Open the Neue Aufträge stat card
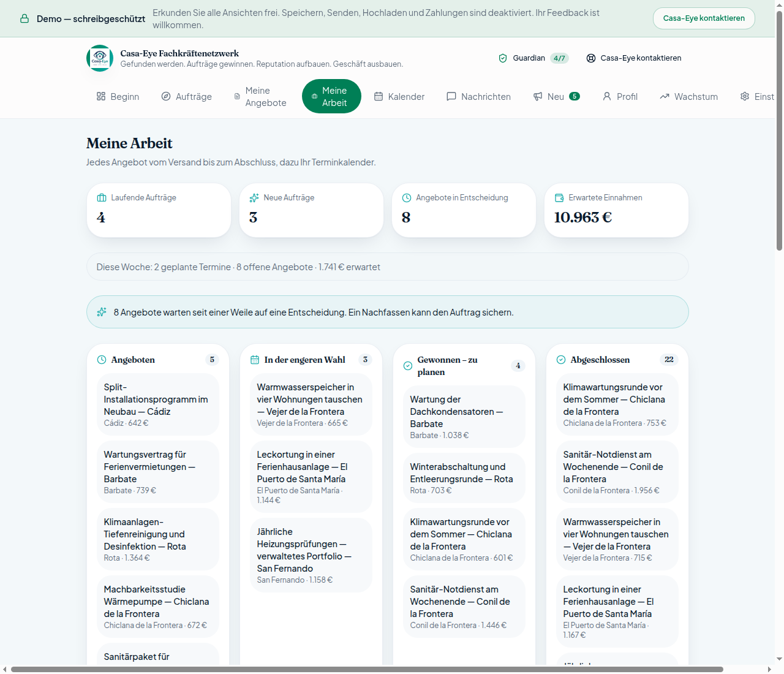784x674 pixels. click(x=311, y=210)
